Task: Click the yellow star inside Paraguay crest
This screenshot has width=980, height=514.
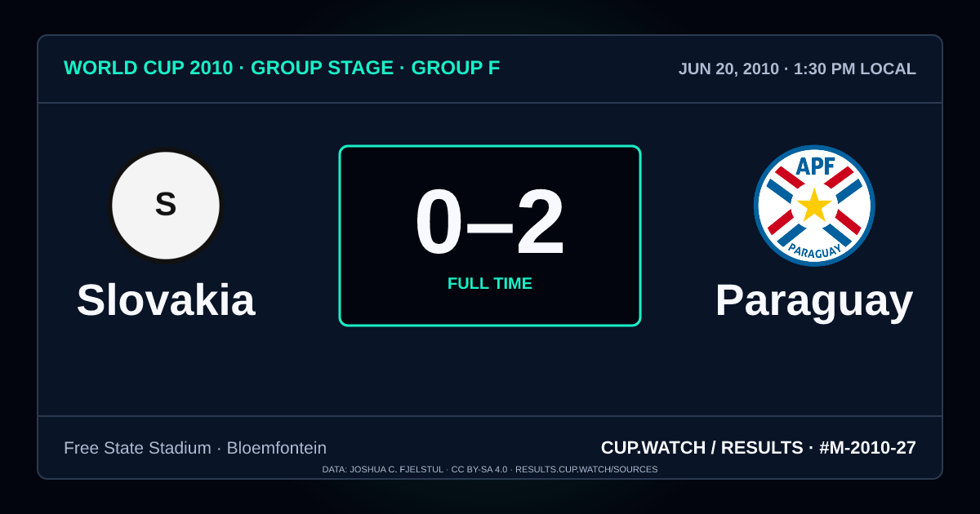Action: click(814, 206)
